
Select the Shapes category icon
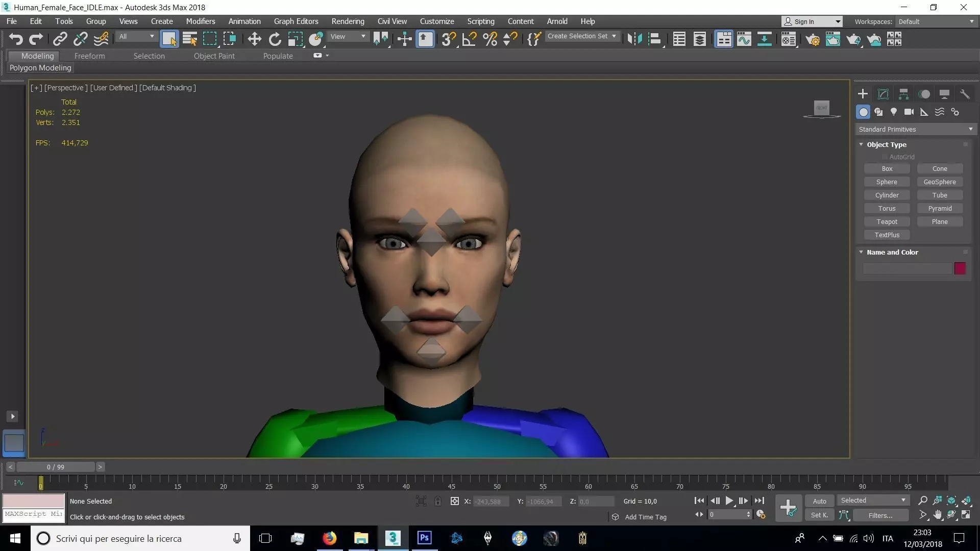point(878,112)
